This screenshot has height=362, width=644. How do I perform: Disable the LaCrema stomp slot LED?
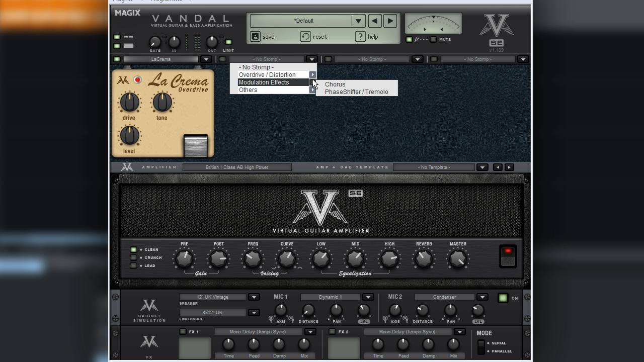pos(117,59)
